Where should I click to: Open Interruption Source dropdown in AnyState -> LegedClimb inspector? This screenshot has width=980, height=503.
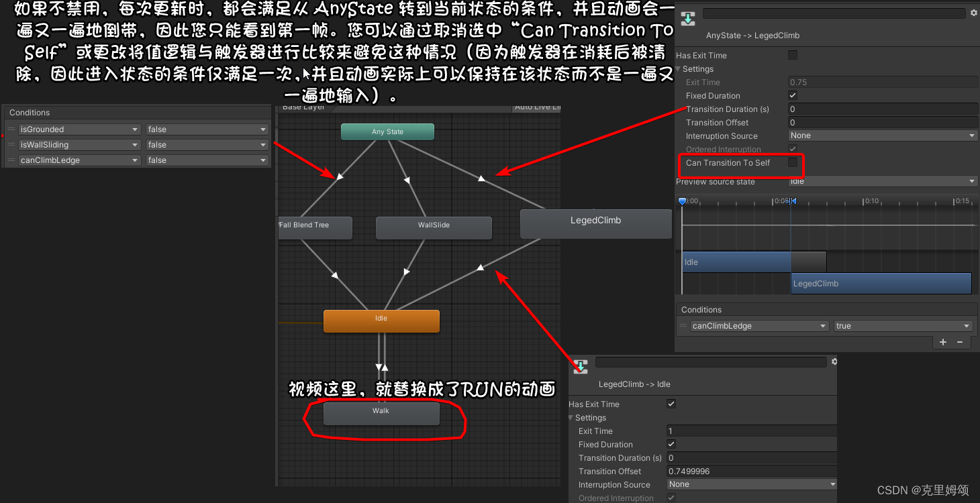[883, 135]
